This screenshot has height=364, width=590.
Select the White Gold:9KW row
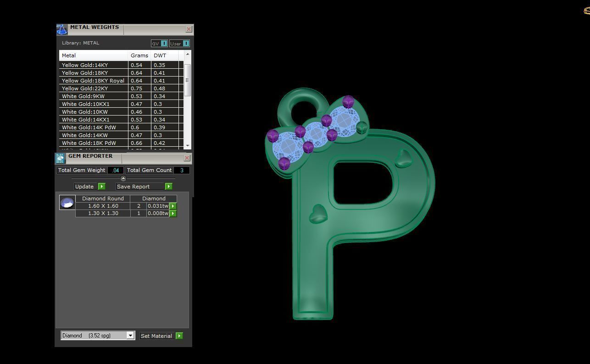[121, 96]
